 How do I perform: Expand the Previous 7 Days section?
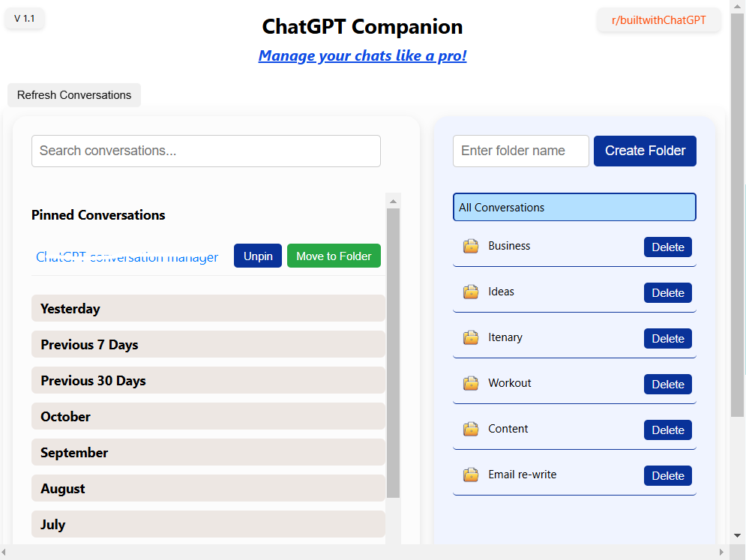pos(208,344)
